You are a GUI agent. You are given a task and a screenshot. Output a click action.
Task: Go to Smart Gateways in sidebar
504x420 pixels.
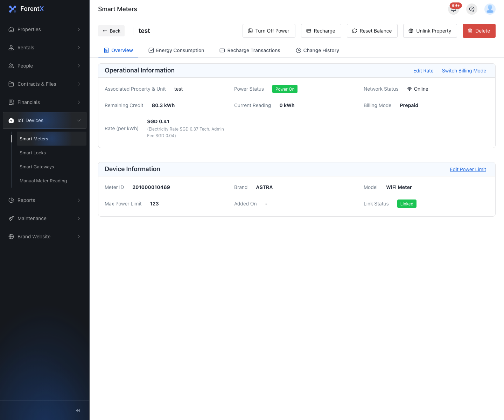click(51, 167)
